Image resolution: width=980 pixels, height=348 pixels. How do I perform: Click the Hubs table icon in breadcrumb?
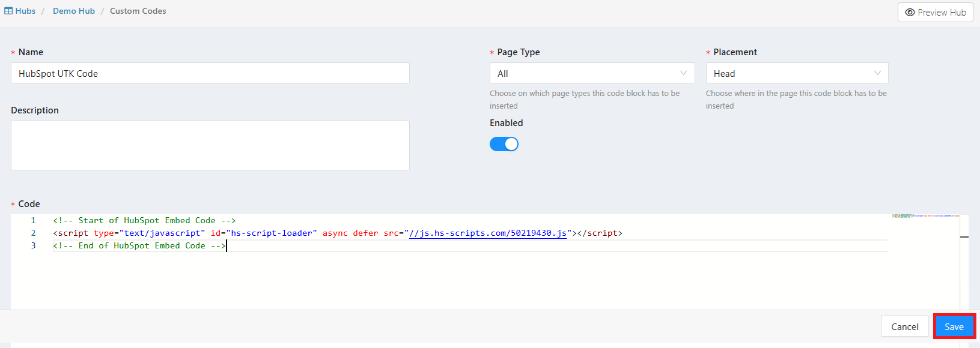pos(8,11)
